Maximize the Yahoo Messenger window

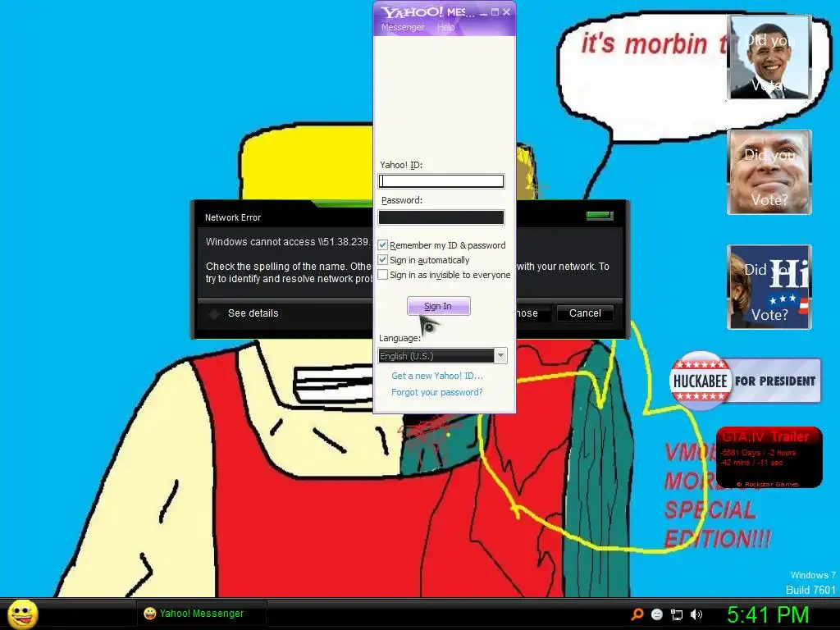click(x=495, y=11)
